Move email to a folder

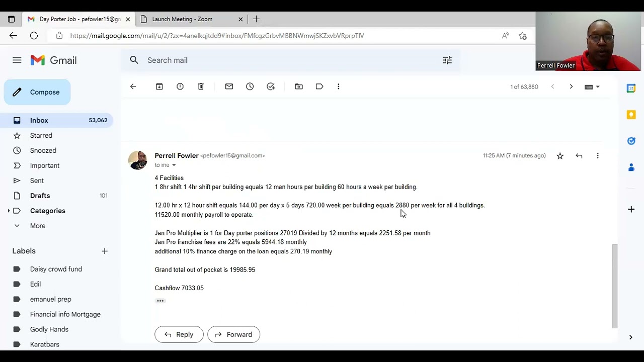(299, 86)
